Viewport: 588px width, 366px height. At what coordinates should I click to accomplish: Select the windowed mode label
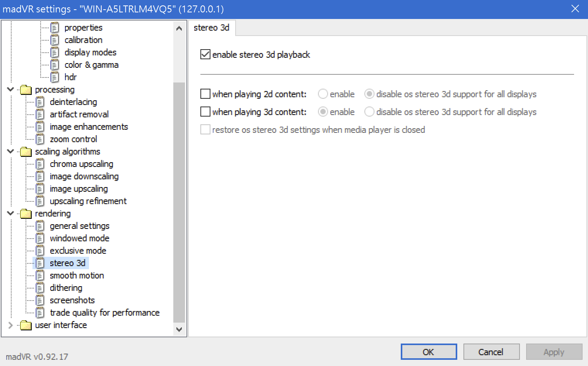[x=80, y=238]
